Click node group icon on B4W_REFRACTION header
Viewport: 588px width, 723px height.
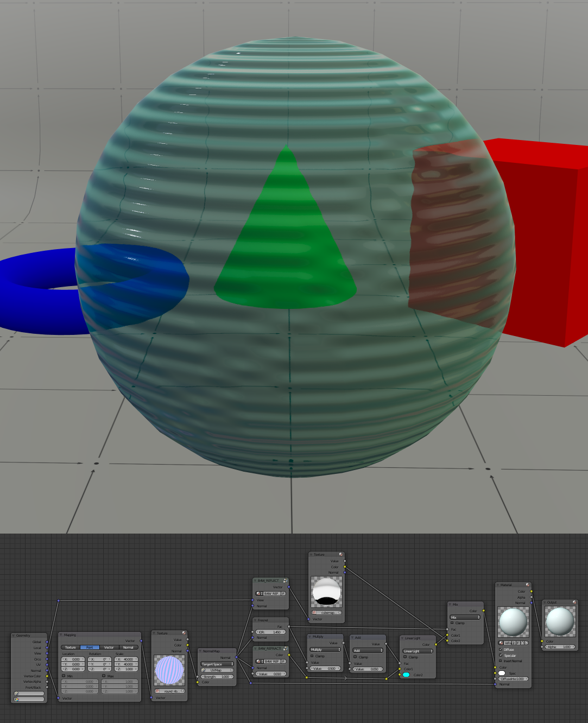pyautogui.click(x=285, y=649)
